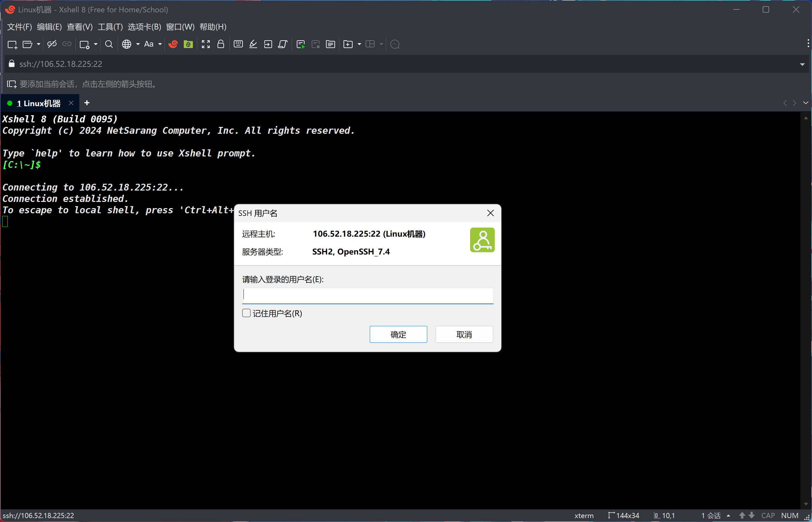Expand the address bar history dropdown

[802, 64]
